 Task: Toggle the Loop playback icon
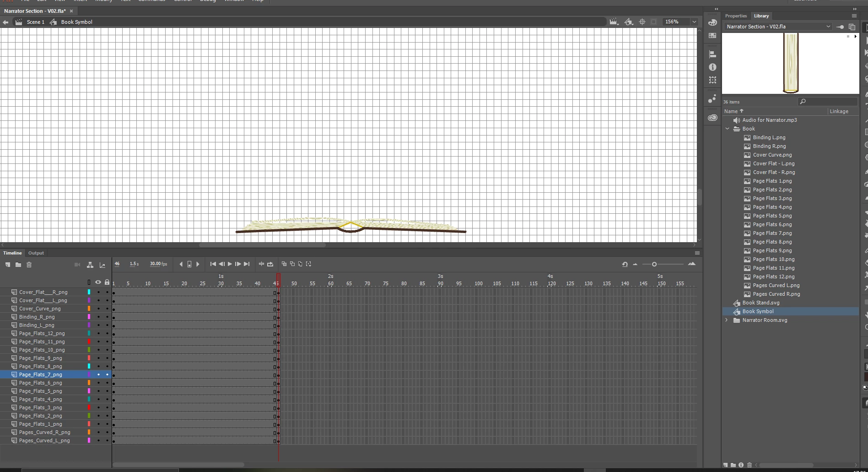coord(270,264)
